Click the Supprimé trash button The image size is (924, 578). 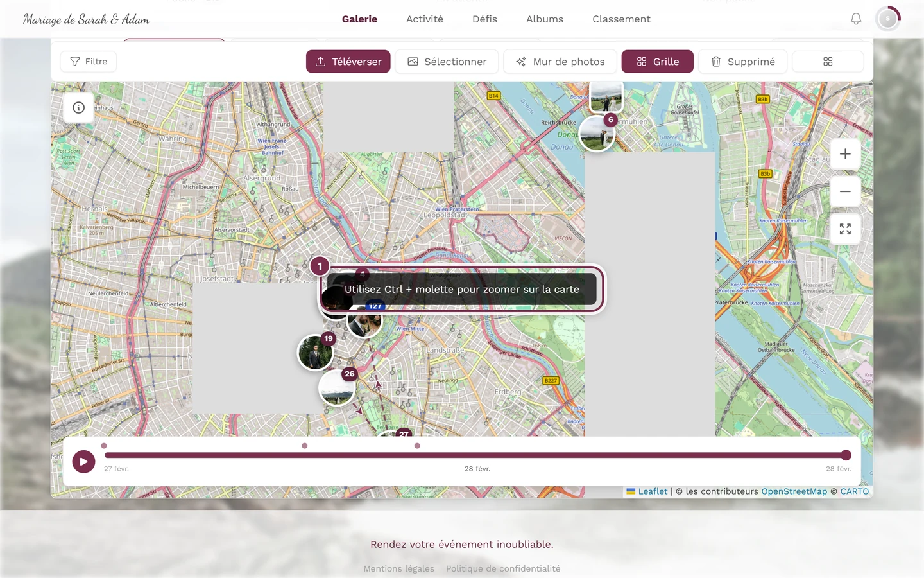tap(742, 62)
